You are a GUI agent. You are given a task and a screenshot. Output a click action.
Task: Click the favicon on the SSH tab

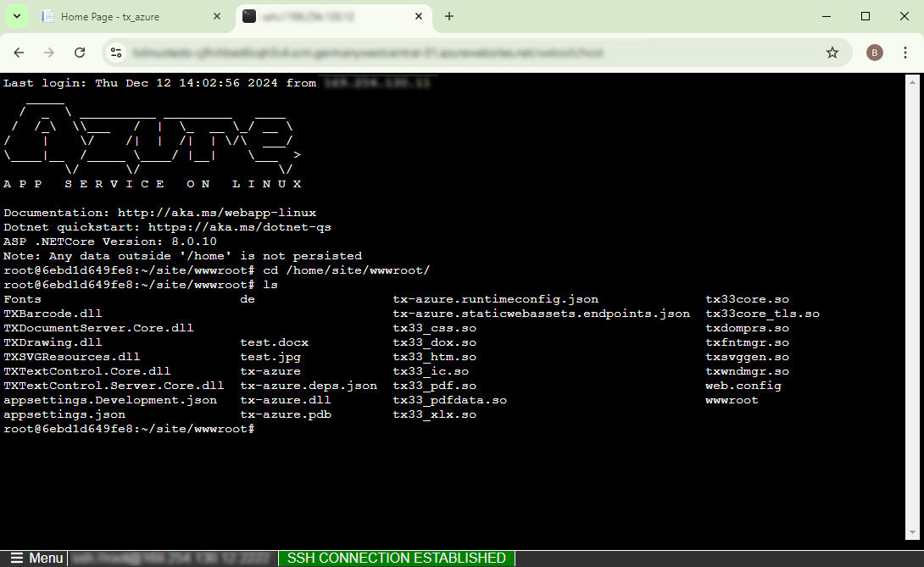[249, 15]
